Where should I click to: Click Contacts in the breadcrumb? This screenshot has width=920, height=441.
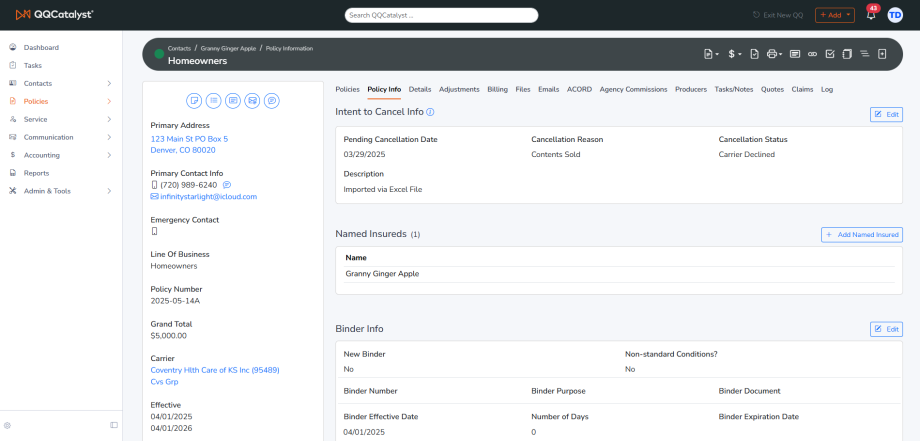(179, 49)
